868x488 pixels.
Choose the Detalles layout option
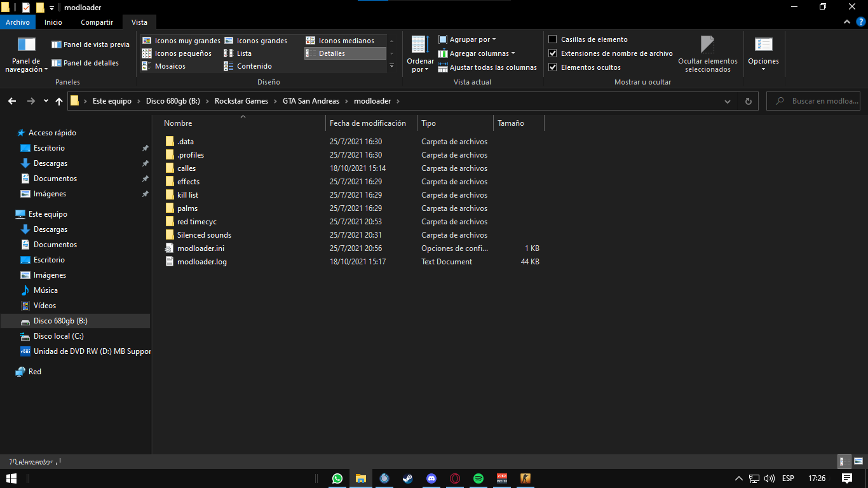345,53
